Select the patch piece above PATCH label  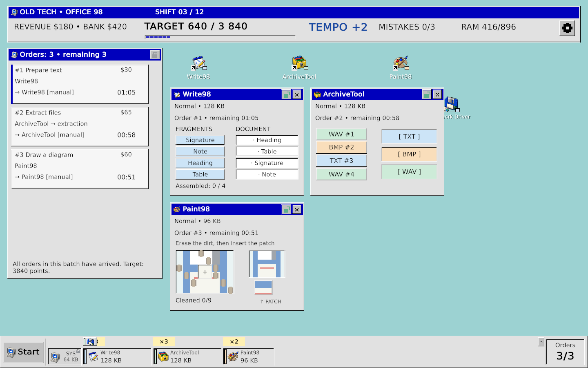263,288
